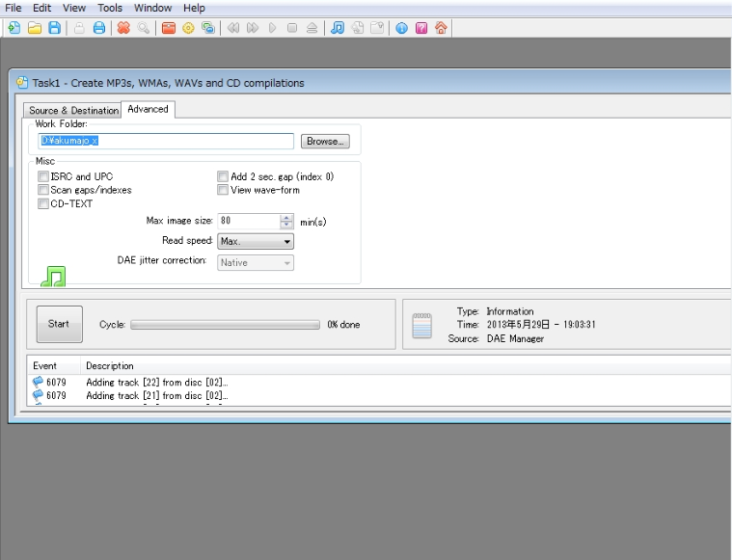Click the blue music note toolbar icon

tap(338, 28)
